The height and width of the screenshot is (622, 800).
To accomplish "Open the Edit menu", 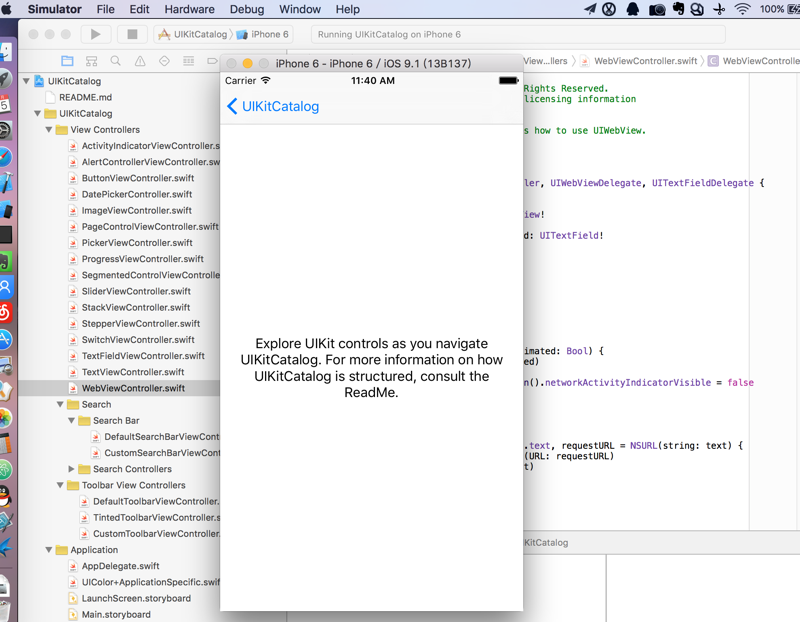I will (139, 9).
